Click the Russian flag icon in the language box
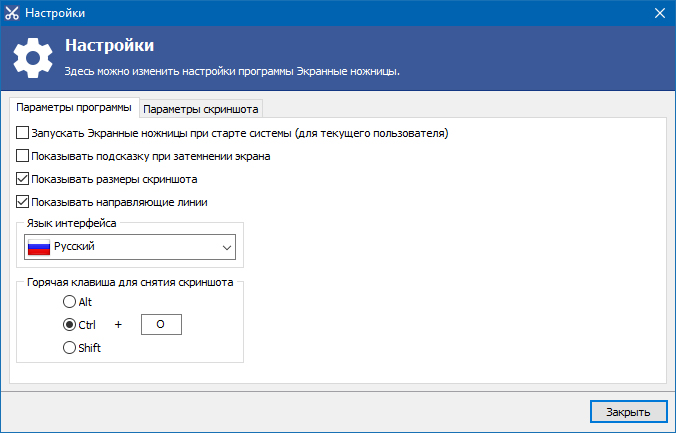Screen dimensions: 676x433 coord(39,247)
